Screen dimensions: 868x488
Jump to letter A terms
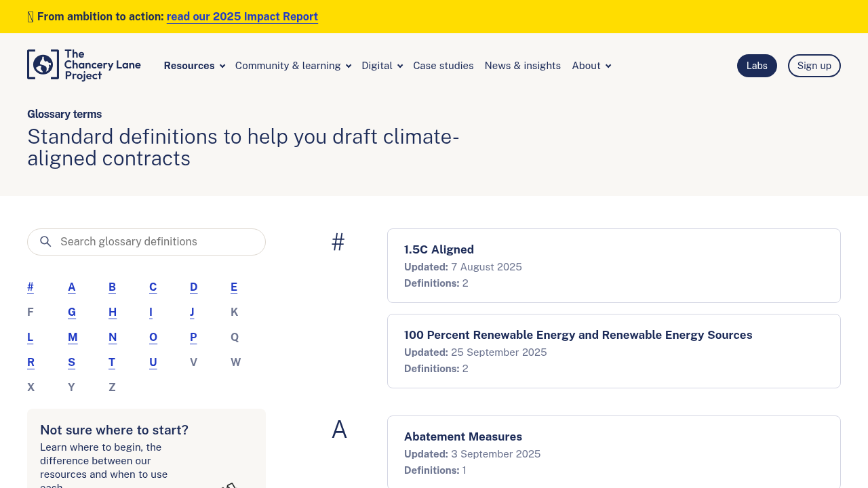(72, 287)
